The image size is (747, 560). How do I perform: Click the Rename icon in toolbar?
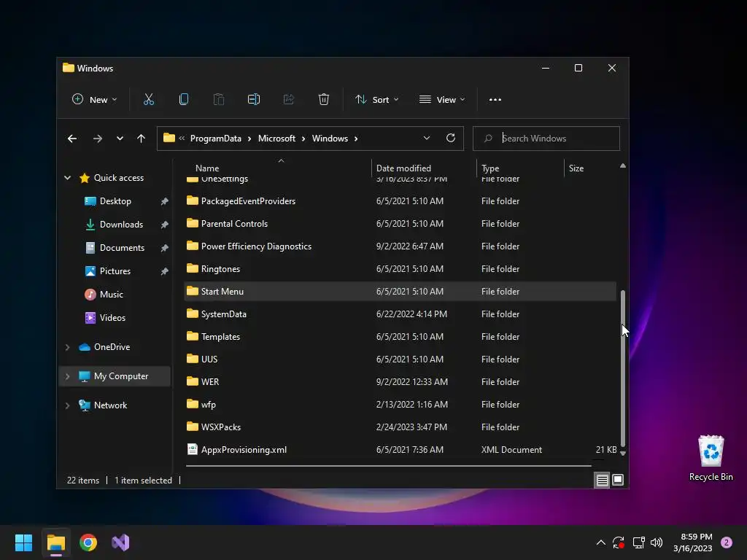(253, 99)
